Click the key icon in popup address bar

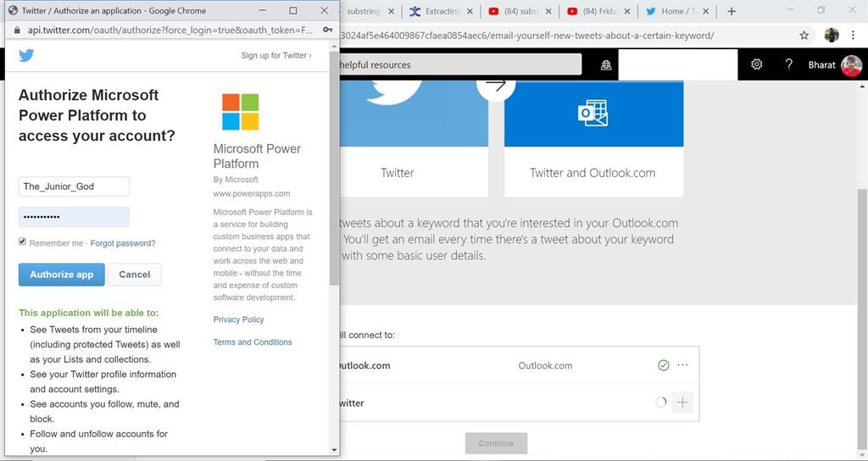(327, 30)
